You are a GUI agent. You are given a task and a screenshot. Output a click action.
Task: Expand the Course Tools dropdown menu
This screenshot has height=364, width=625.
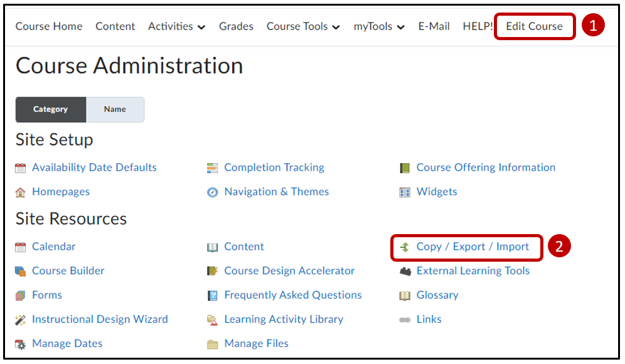[x=303, y=26]
